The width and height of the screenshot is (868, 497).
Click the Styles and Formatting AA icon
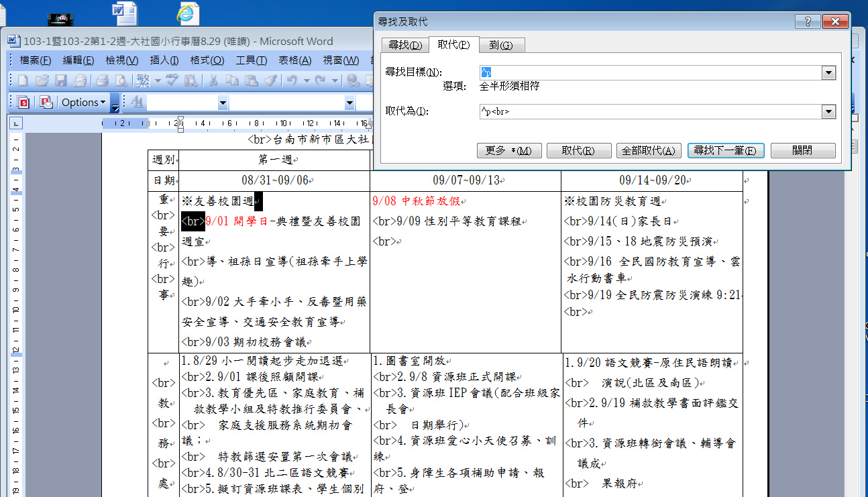(x=137, y=103)
